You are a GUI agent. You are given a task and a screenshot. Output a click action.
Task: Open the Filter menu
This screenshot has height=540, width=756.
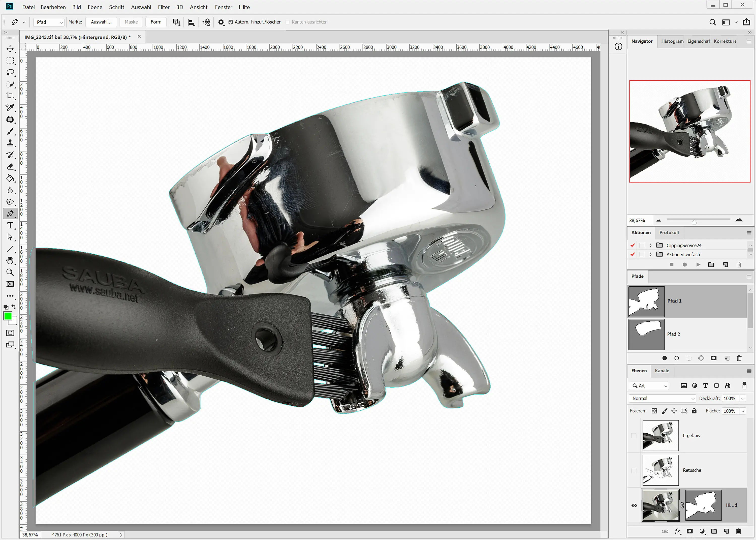coord(164,7)
